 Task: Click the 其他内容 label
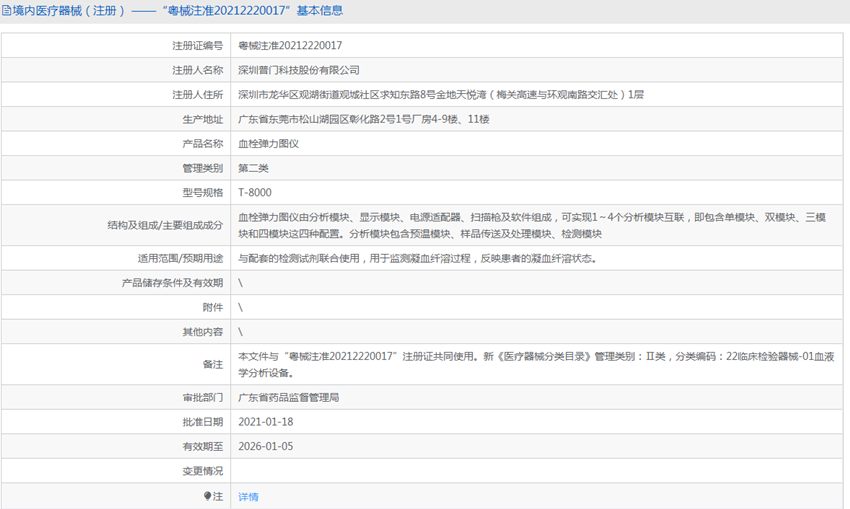click(x=203, y=332)
